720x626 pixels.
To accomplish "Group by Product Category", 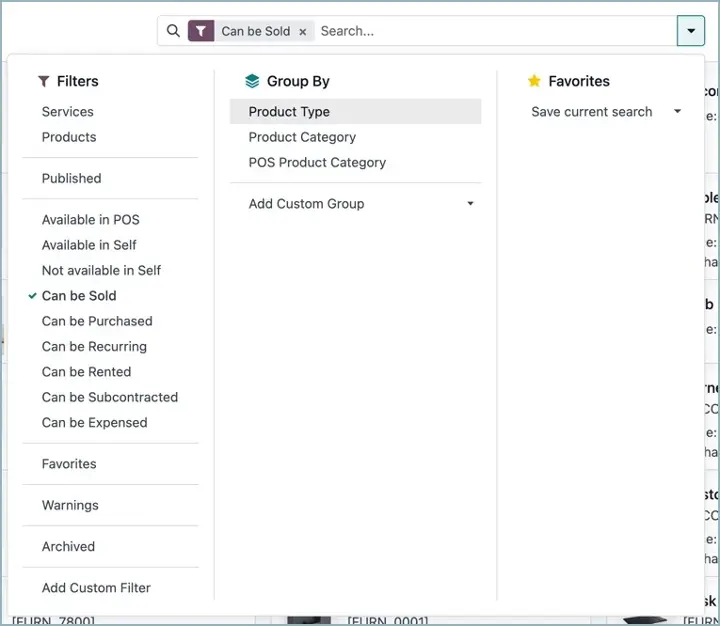I will tap(302, 137).
